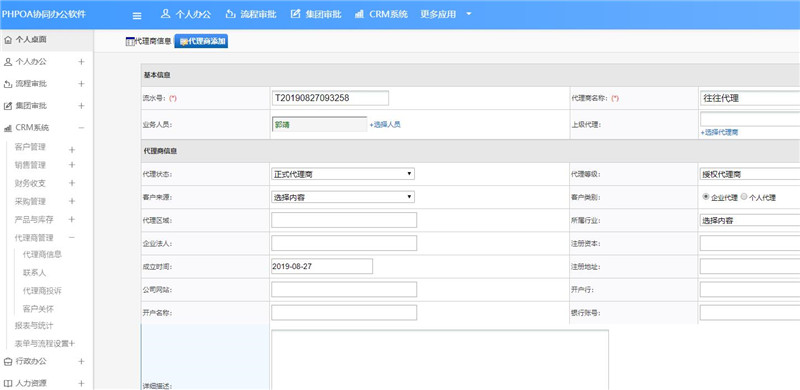Image resolution: width=800 pixels, height=390 pixels.
Task: Expand 行政办公 with plus sign
Action: click(x=81, y=361)
